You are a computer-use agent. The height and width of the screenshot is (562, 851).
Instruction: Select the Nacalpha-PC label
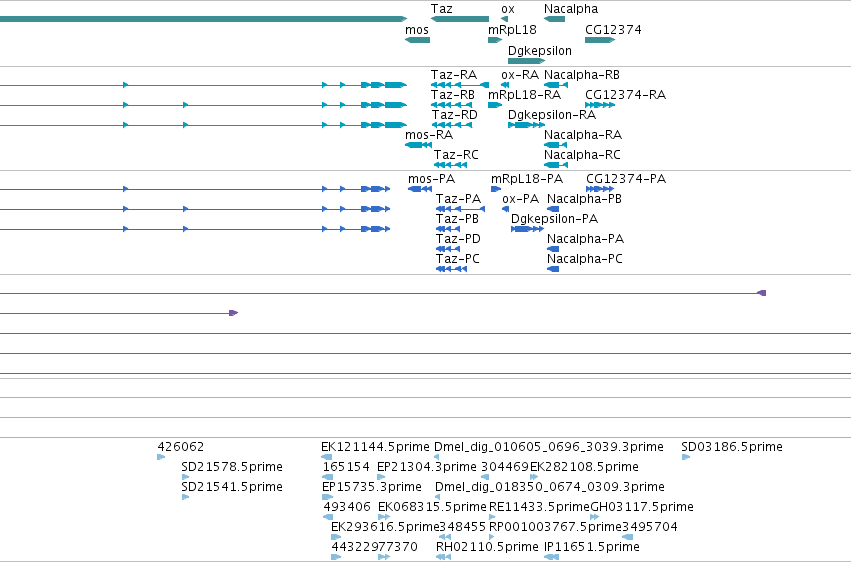coord(585,259)
